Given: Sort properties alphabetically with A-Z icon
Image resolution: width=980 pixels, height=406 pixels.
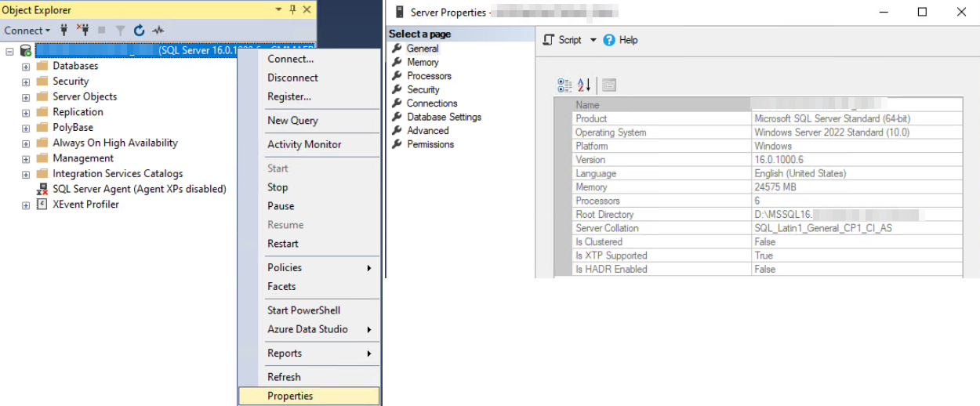Looking at the screenshot, I should tap(584, 85).
